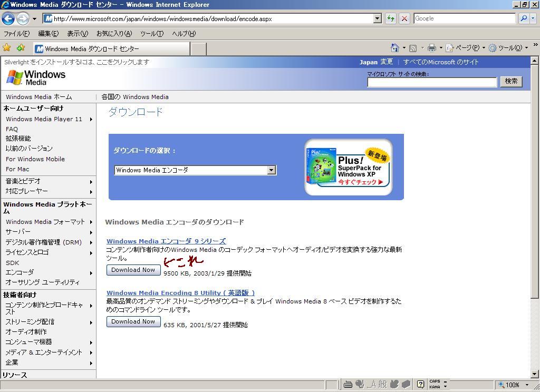Click the Home house icon in command bar
Image resolution: width=540 pixels, height=392 pixels.
(x=395, y=48)
